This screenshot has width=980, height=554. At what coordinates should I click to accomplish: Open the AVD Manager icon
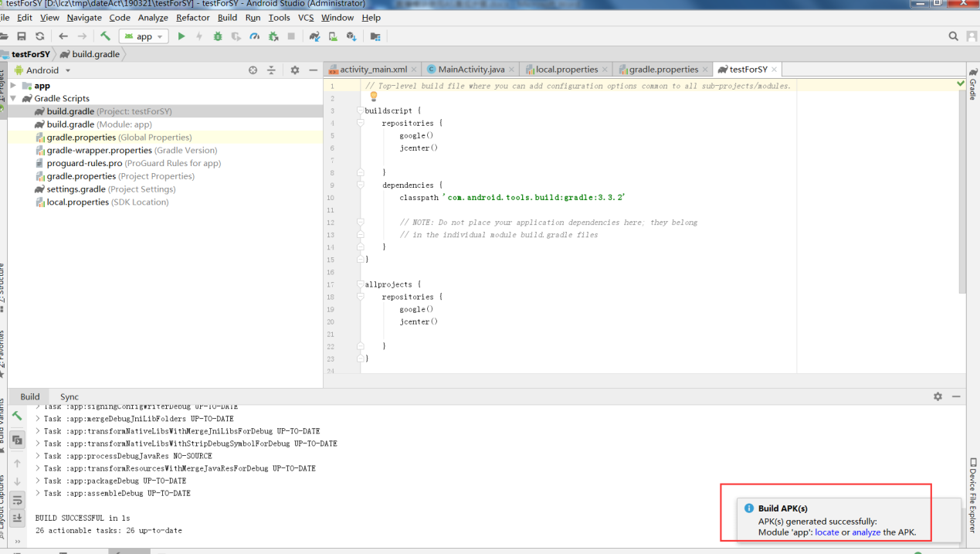click(333, 36)
